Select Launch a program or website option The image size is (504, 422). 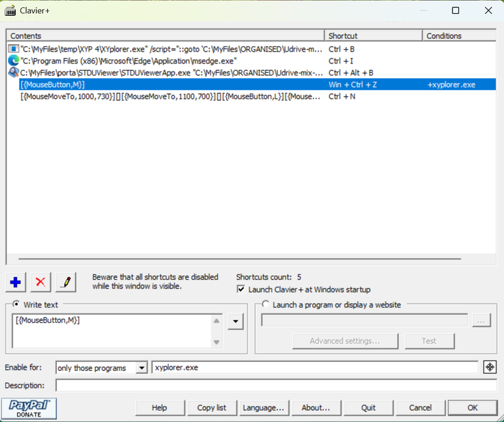(266, 304)
